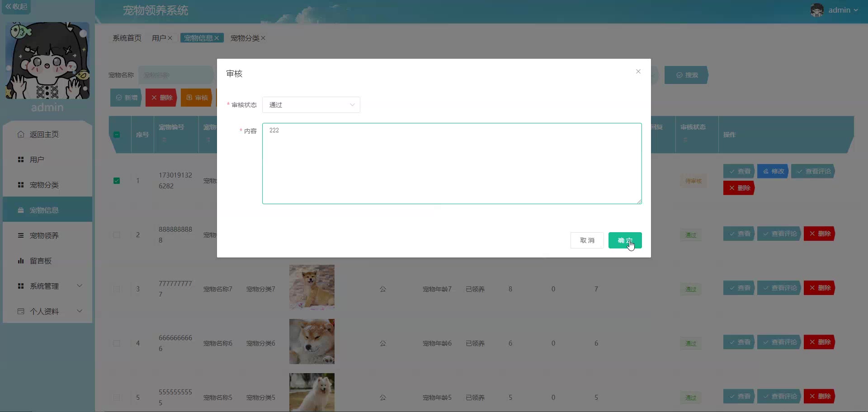The image size is (868, 412).
Task: Click the red 删除 toolbar button
Action: coord(161,98)
